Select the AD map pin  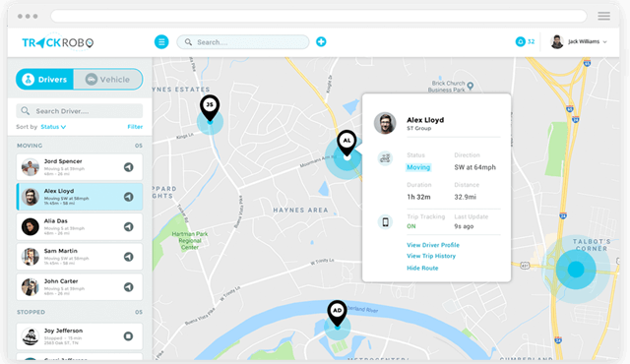pyautogui.click(x=337, y=313)
